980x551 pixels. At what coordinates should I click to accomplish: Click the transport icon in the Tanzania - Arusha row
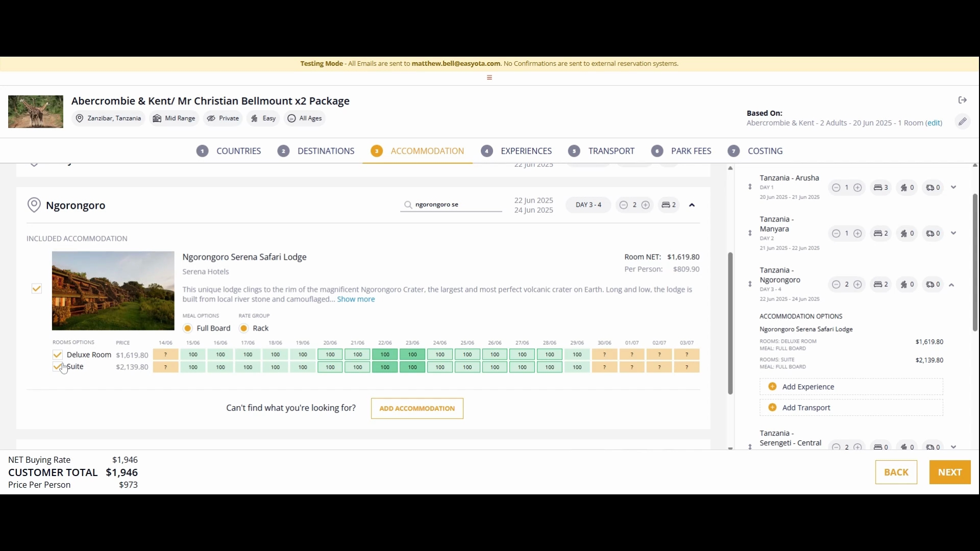tap(930, 188)
